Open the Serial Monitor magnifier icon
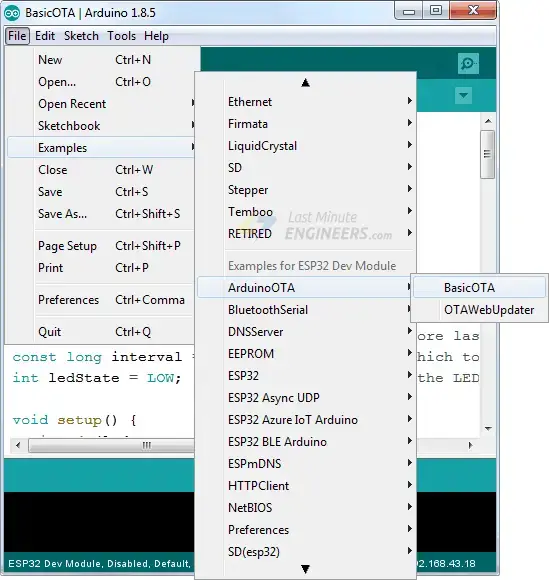Viewport: 549px width, 580px height. [x=468, y=64]
